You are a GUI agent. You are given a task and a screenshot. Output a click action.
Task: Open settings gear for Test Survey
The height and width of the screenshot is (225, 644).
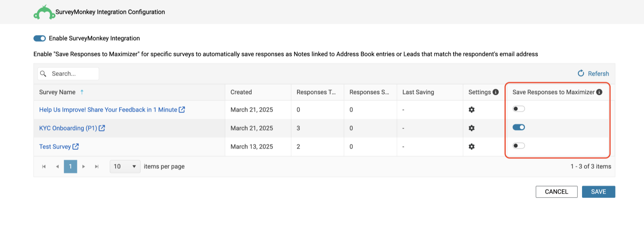pyautogui.click(x=472, y=147)
